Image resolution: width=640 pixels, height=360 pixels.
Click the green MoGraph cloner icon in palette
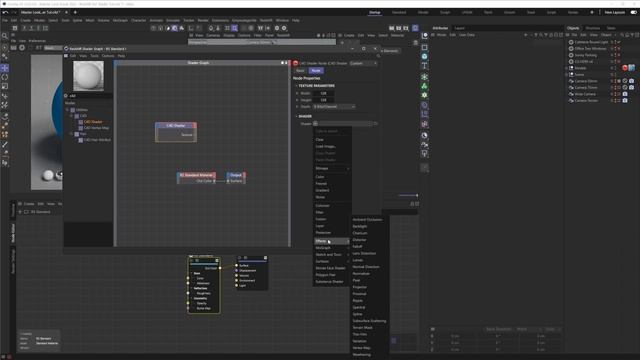point(424,86)
